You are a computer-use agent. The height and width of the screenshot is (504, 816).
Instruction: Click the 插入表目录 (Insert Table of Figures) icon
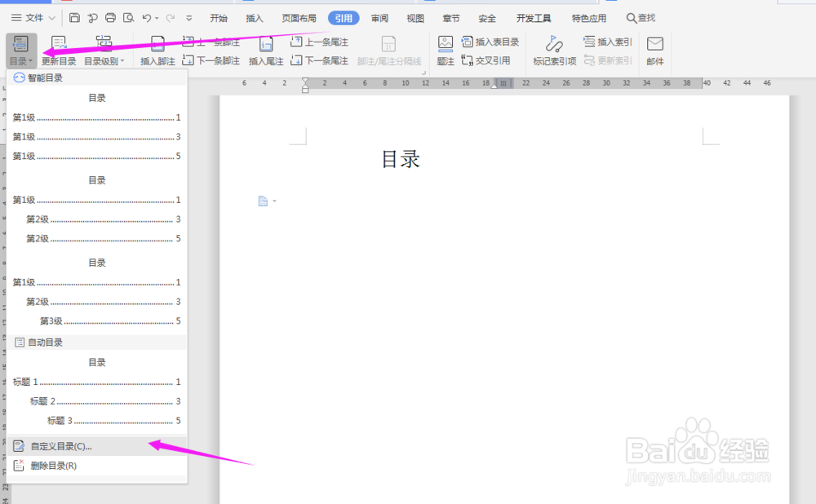coord(490,41)
